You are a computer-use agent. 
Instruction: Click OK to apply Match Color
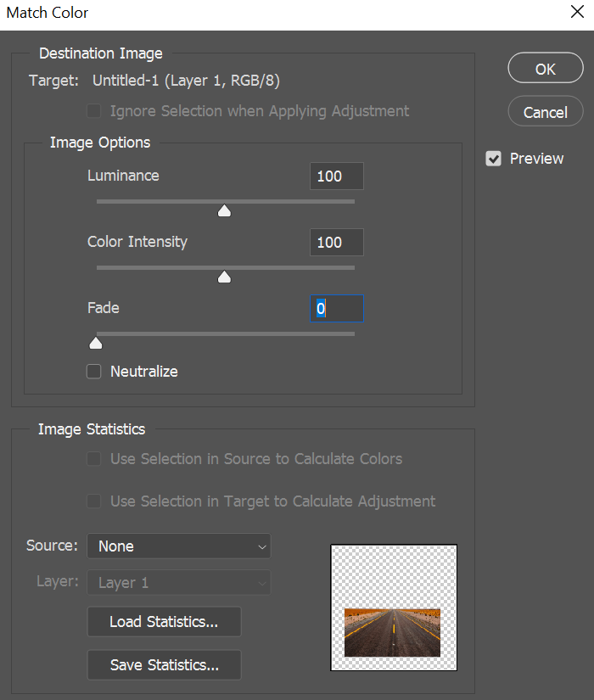tap(546, 69)
